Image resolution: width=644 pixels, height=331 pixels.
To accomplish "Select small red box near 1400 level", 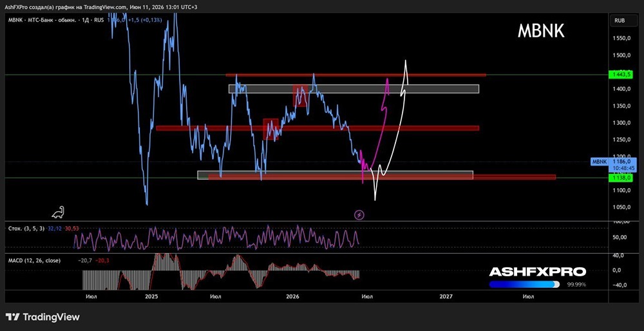I will (300, 95).
